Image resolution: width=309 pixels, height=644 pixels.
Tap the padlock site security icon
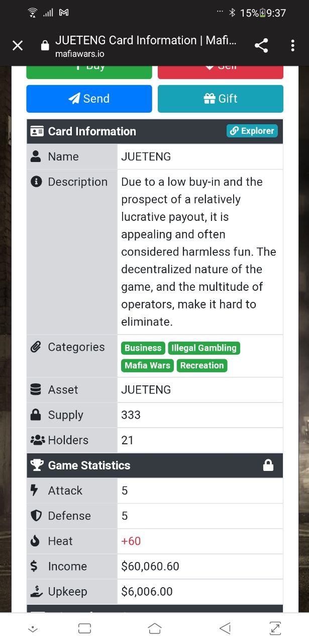(45, 46)
